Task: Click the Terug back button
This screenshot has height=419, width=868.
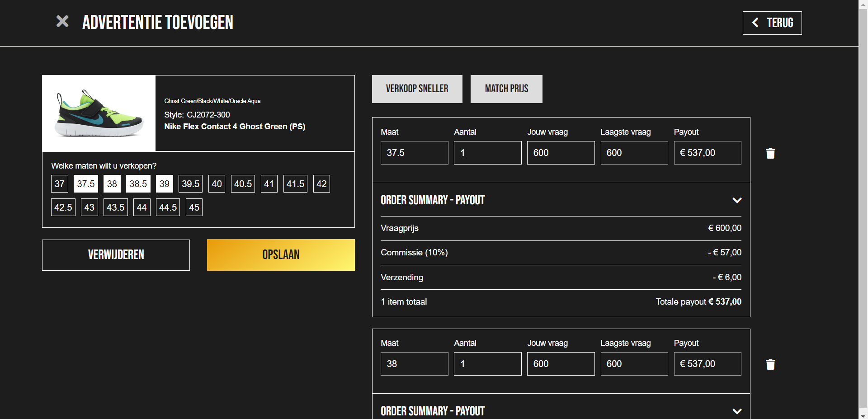Action: (x=772, y=23)
